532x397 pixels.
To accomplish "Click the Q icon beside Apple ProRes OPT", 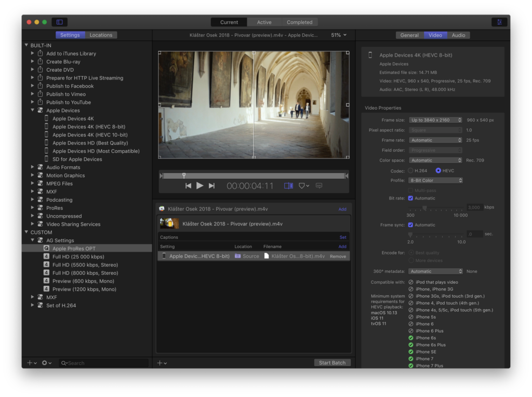I will (x=46, y=248).
